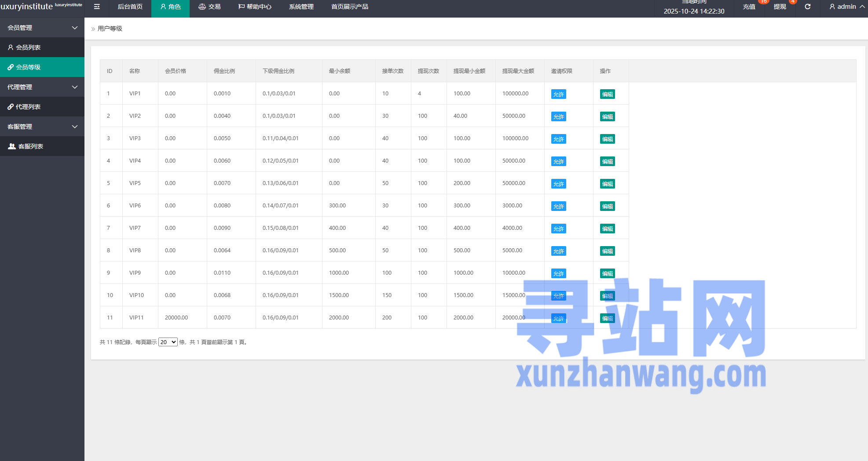Toggle invite permission 允许 for VIP1
Screen dimensions: 868x461
[558, 94]
